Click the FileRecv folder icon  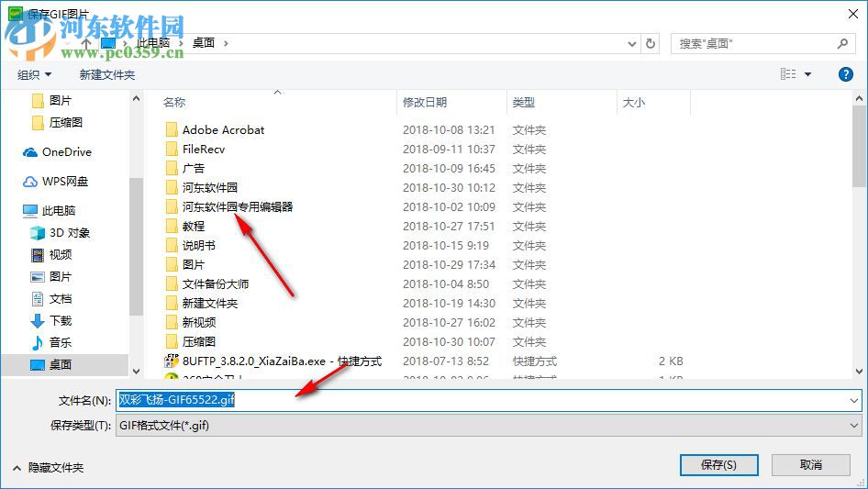172,149
